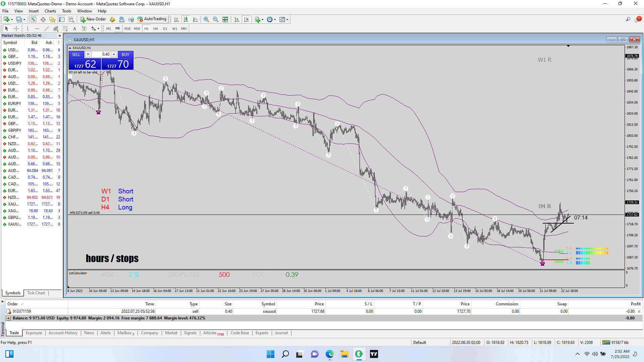The height and width of the screenshot is (362, 644).
Task: Select the crosshair cursor tool
Action: pyautogui.click(x=16, y=28)
